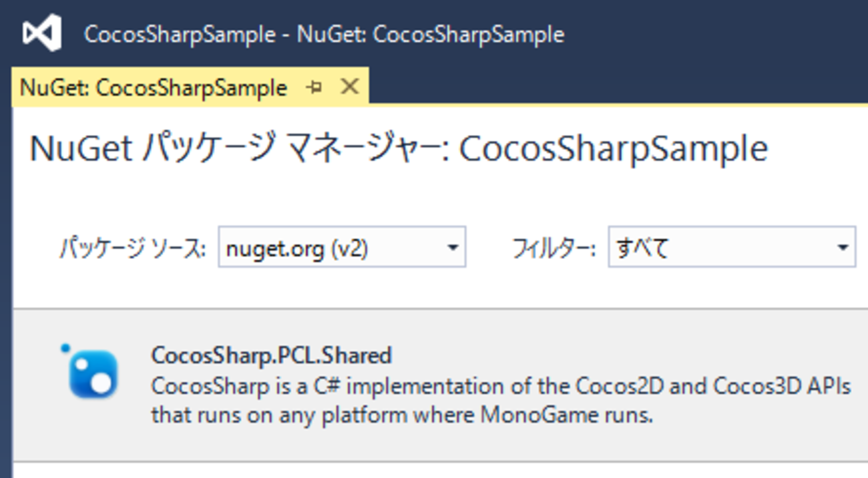
Task: Click the CocosSharp package description text
Action: pos(501,401)
